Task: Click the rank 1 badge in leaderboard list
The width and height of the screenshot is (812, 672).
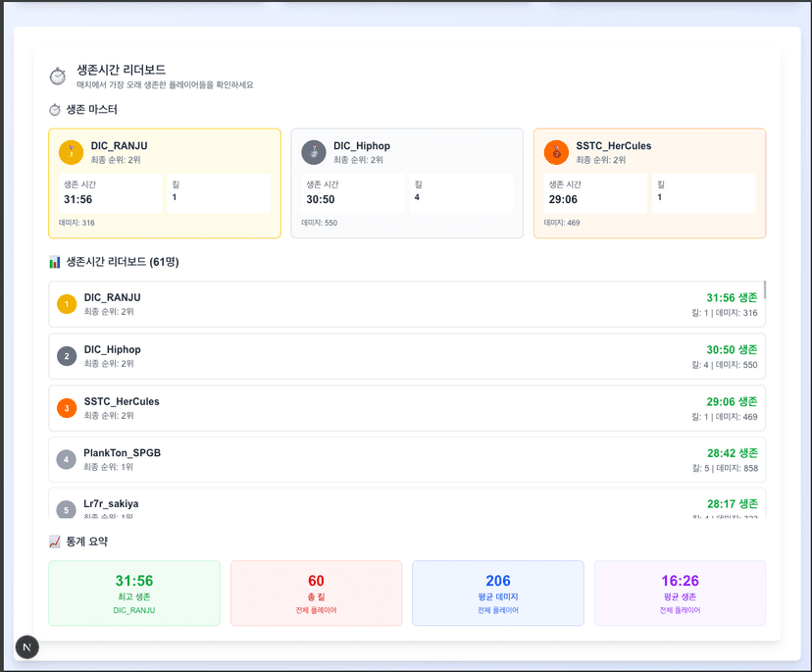Action: click(x=67, y=304)
